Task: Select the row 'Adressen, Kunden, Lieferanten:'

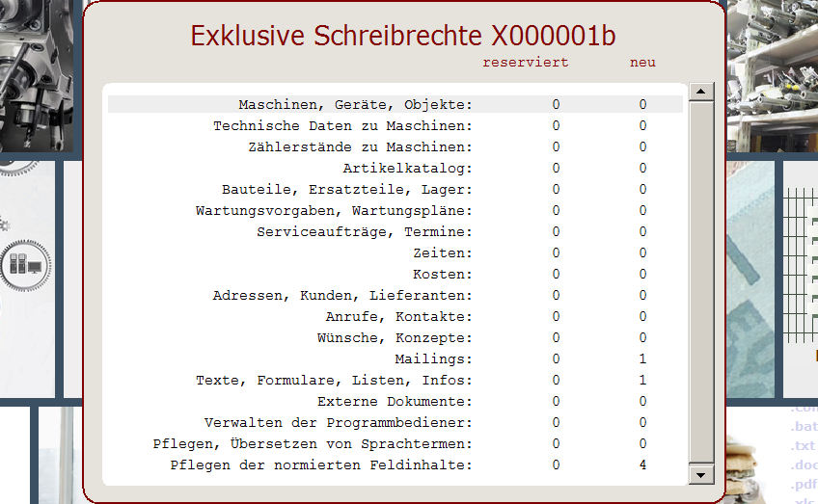Action: tap(395, 296)
